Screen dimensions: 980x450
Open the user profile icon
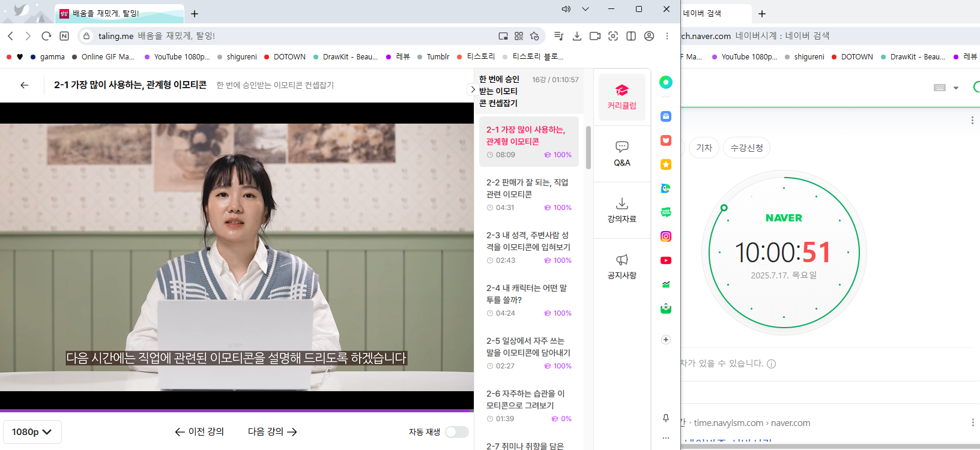pos(649,36)
